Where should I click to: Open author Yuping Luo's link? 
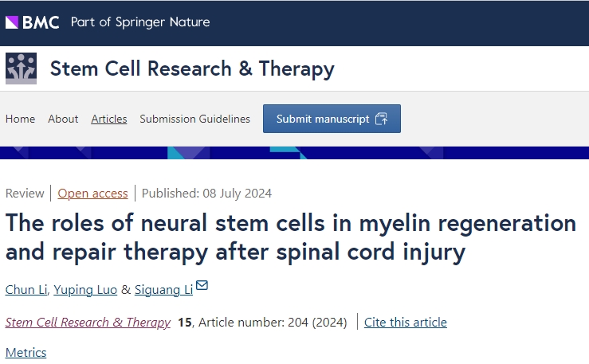point(85,289)
